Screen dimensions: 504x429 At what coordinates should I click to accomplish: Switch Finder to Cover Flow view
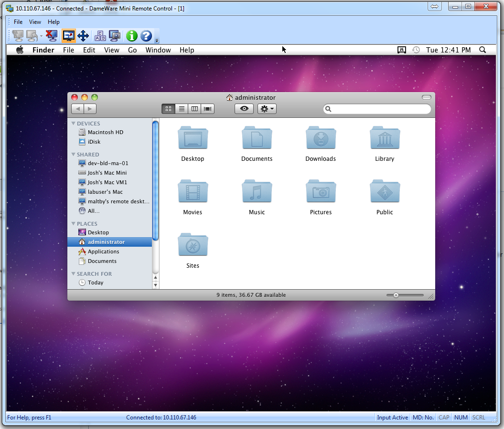coord(208,109)
